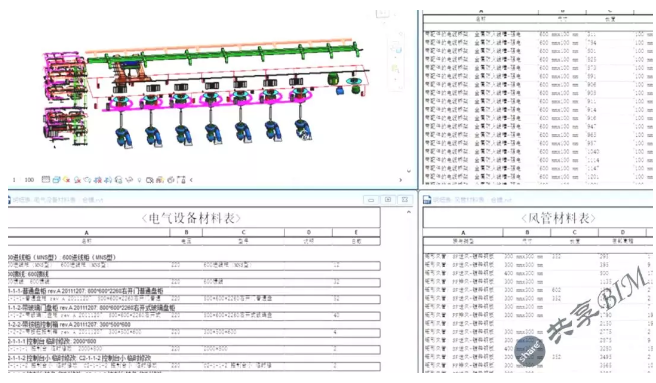Click the 3D view vertical scrollbar down arrow

tap(409, 171)
